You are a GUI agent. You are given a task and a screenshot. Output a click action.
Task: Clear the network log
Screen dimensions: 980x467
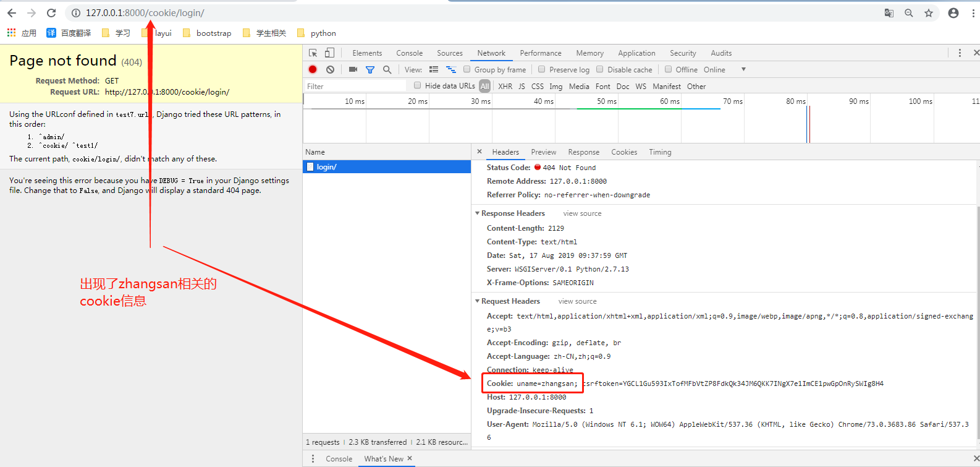[x=331, y=70]
